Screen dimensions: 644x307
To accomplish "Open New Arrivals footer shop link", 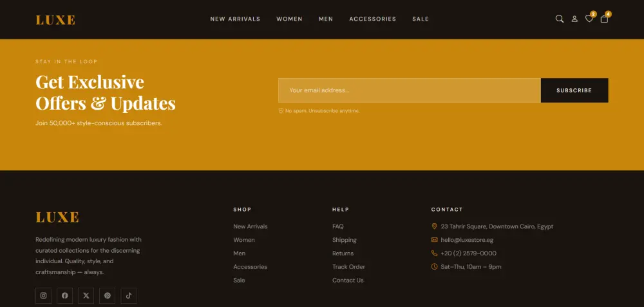I will coord(251,226).
